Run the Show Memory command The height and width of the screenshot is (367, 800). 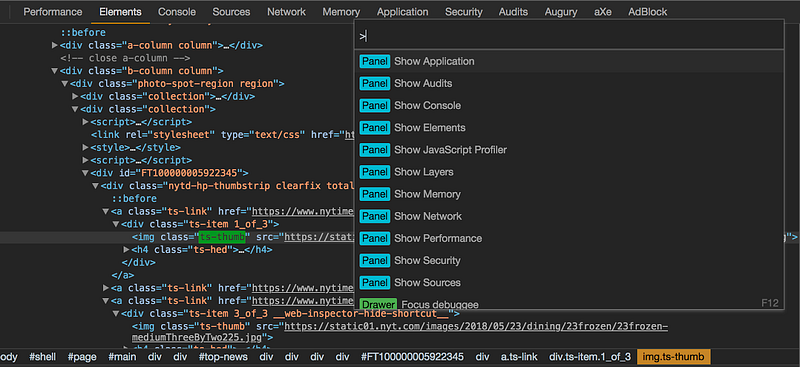(569, 194)
